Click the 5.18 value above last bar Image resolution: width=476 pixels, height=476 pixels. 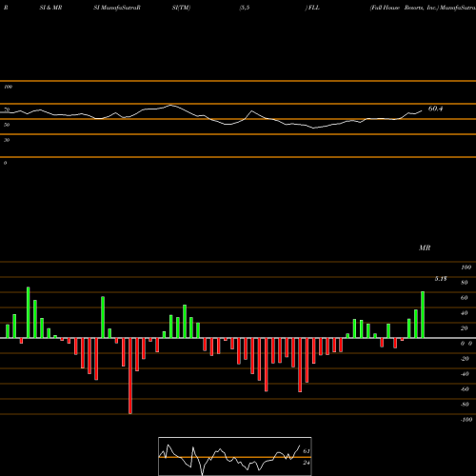(x=441, y=279)
